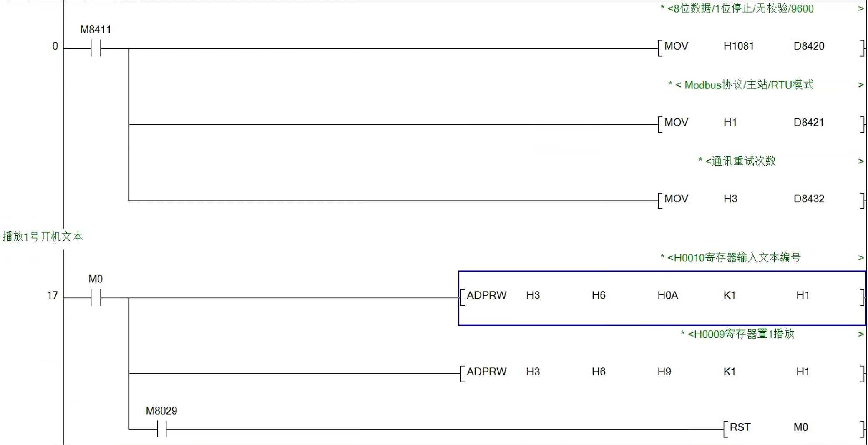Image resolution: width=868 pixels, height=445 pixels.
Task: Click step number 0
Action: tap(55, 46)
